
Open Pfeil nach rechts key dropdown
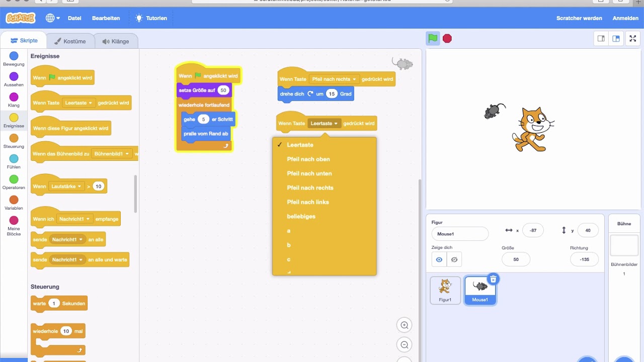pos(334,79)
